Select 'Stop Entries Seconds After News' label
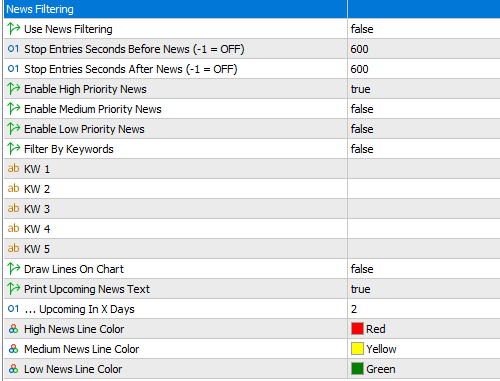 click(131, 69)
